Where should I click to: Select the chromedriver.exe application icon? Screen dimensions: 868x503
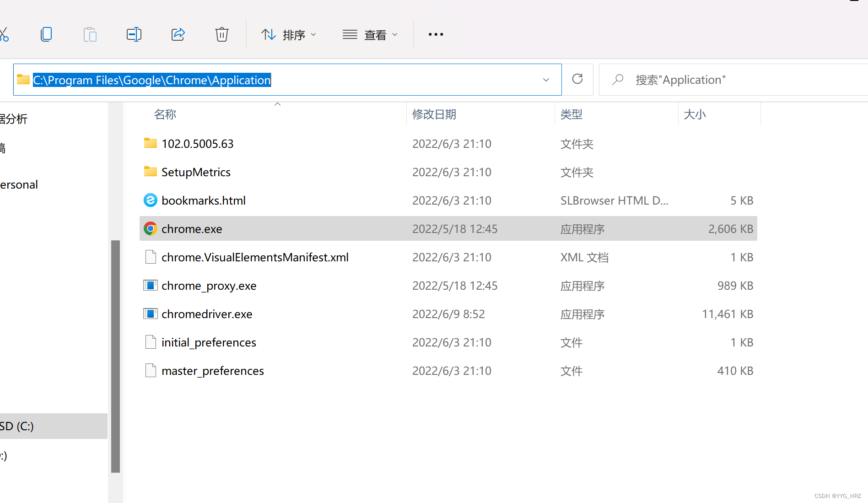(151, 314)
